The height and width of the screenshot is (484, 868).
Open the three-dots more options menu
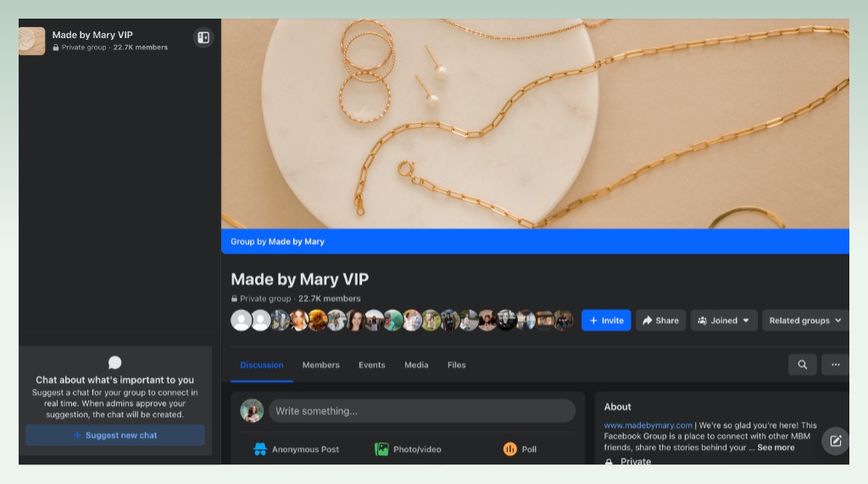[x=835, y=364]
